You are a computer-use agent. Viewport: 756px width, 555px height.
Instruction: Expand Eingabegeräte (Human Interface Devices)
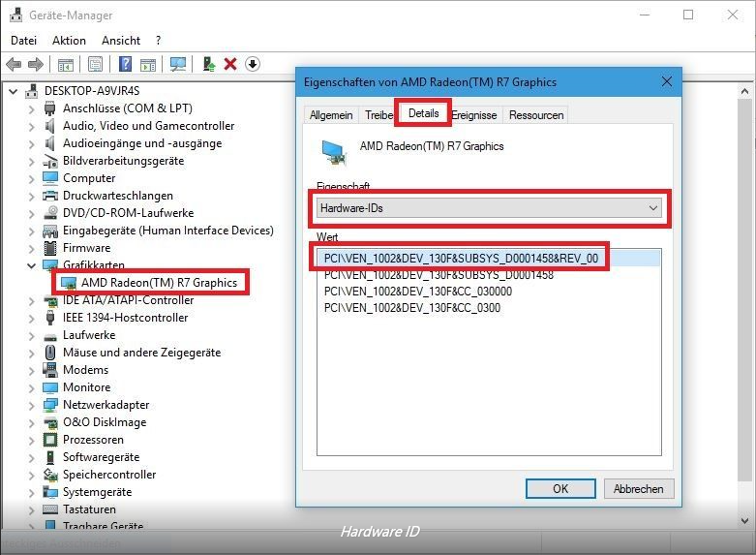coord(31,231)
